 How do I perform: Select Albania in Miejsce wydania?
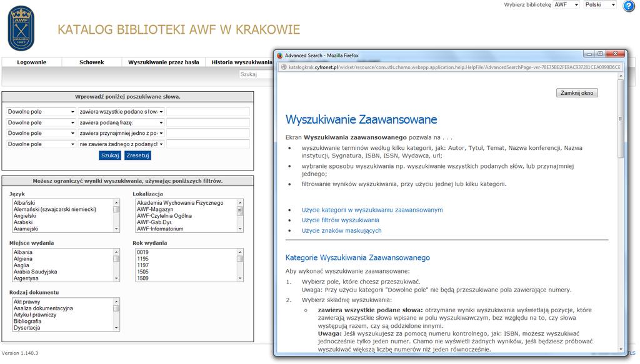[23, 252]
